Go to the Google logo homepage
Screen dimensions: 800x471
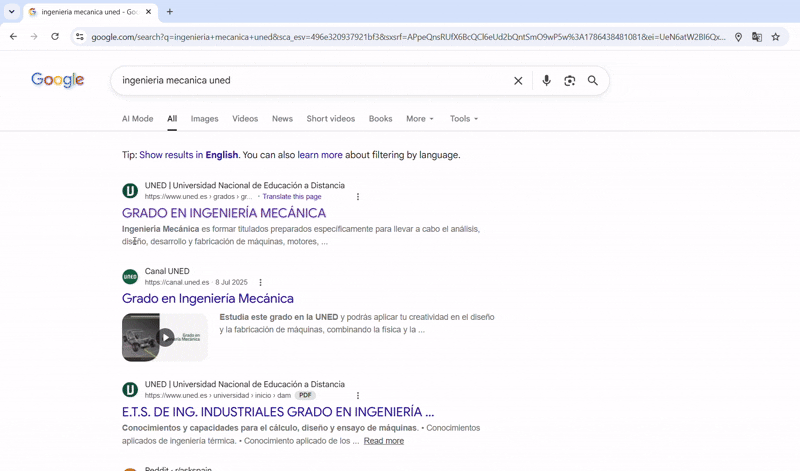(x=58, y=80)
